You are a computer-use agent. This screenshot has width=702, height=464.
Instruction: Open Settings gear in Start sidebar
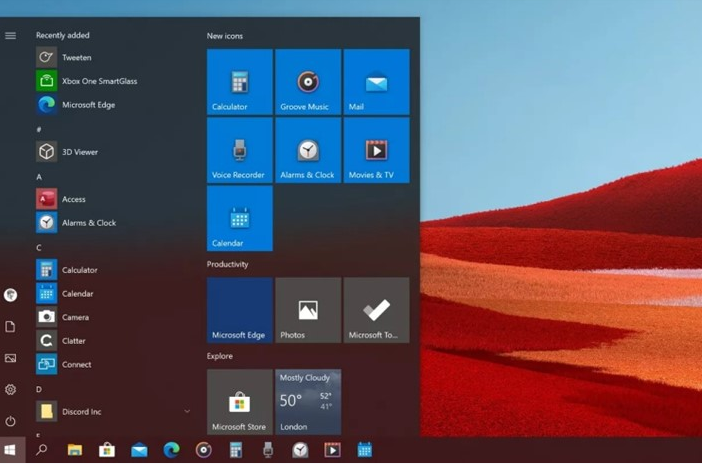pos(10,389)
